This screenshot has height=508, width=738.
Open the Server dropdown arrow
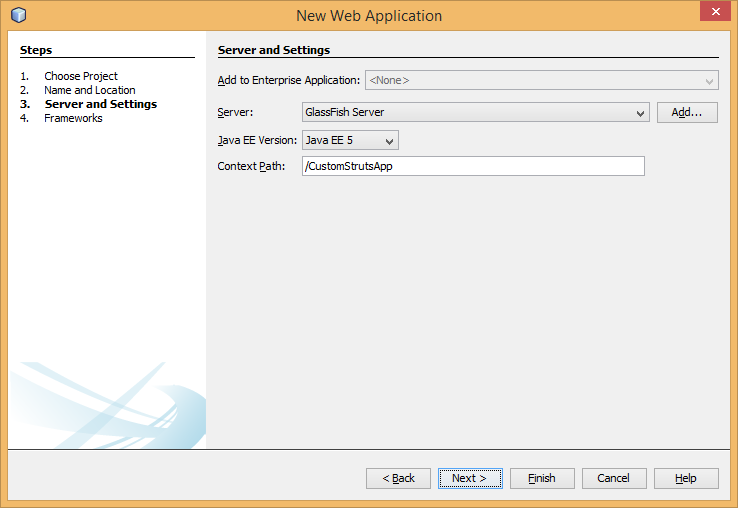[x=640, y=113]
